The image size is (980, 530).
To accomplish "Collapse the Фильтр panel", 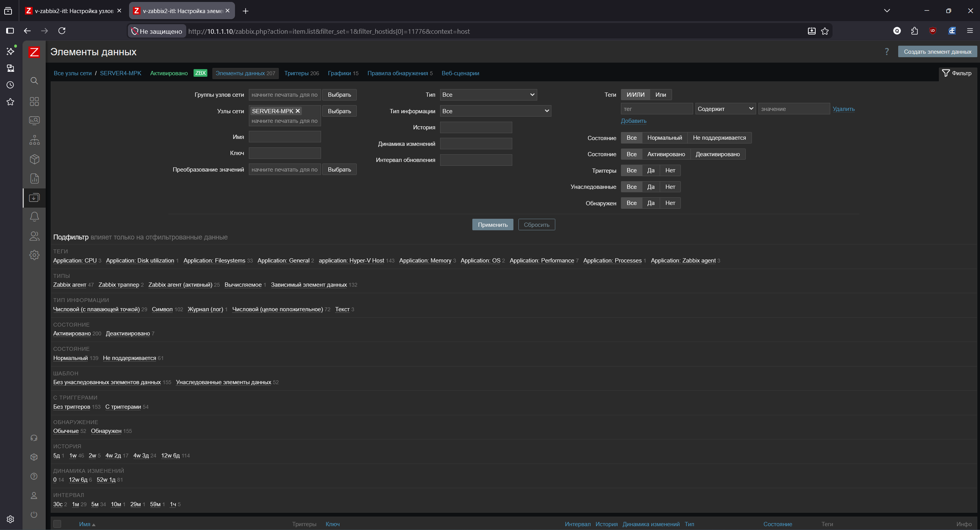I will click(x=957, y=73).
